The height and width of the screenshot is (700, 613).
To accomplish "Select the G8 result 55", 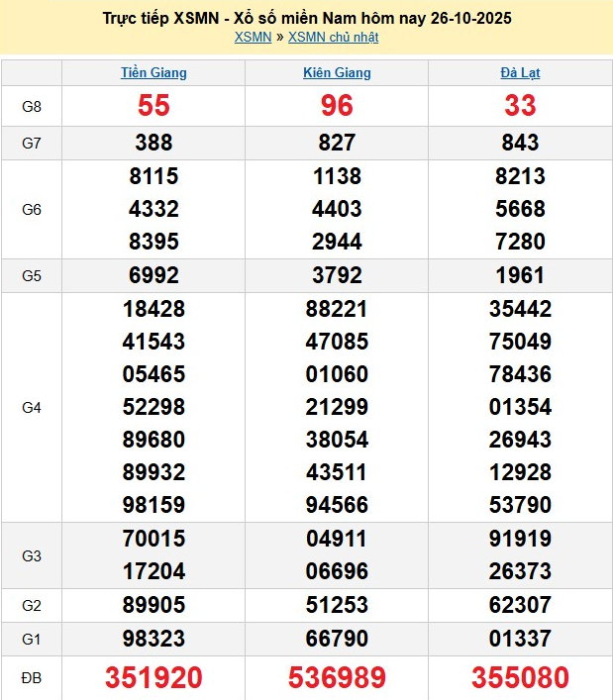I will (153, 106).
